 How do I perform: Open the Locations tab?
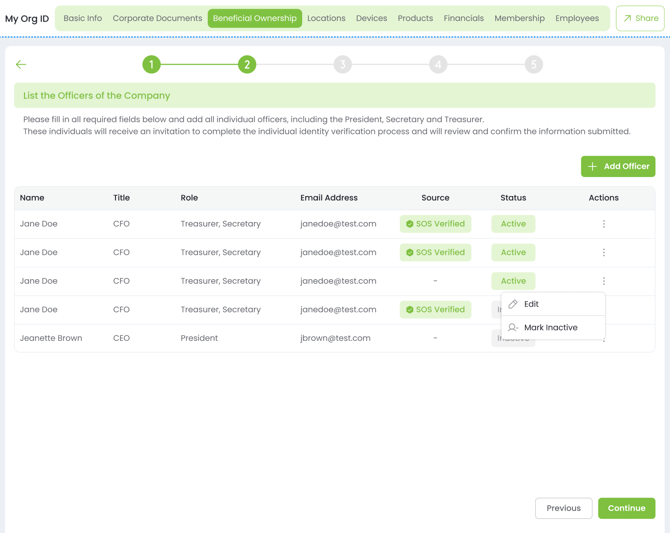tap(326, 18)
